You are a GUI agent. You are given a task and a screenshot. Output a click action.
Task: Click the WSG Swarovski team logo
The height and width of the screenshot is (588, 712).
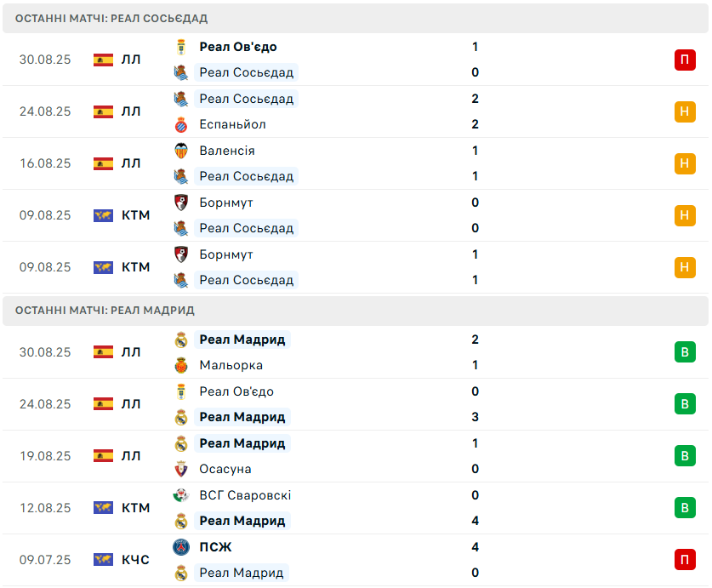coord(181,495)
